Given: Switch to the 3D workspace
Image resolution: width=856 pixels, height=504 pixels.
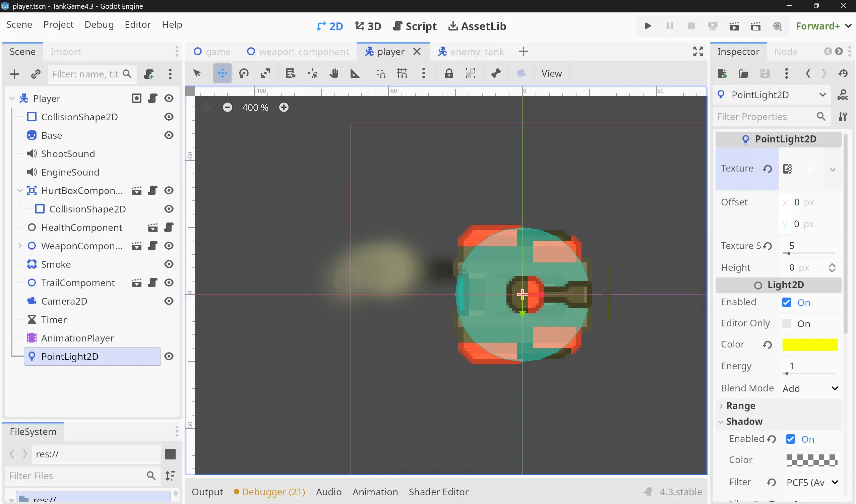Looking at the screenshot, I should (x=368, y=26).
